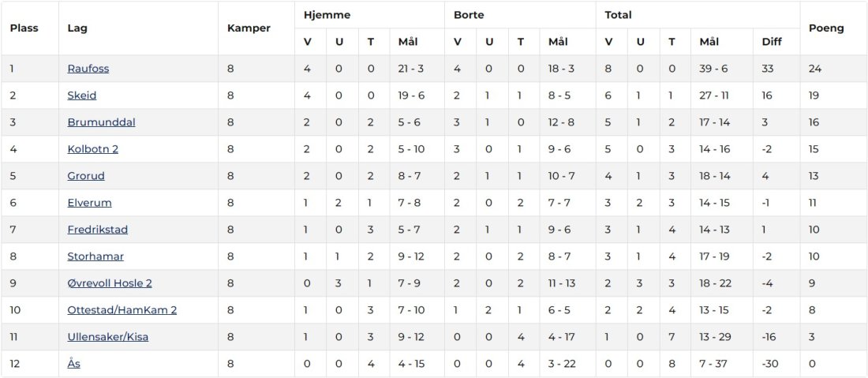Click the Brumunddal team link
The height and width of the screenshot is (378, 868).
pos(101,122)
